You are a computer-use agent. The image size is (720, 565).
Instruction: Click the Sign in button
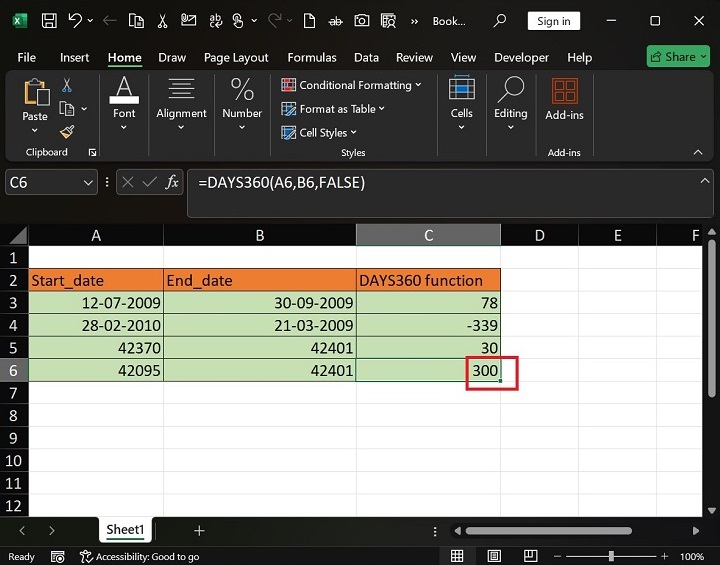(x=553, y=21)
